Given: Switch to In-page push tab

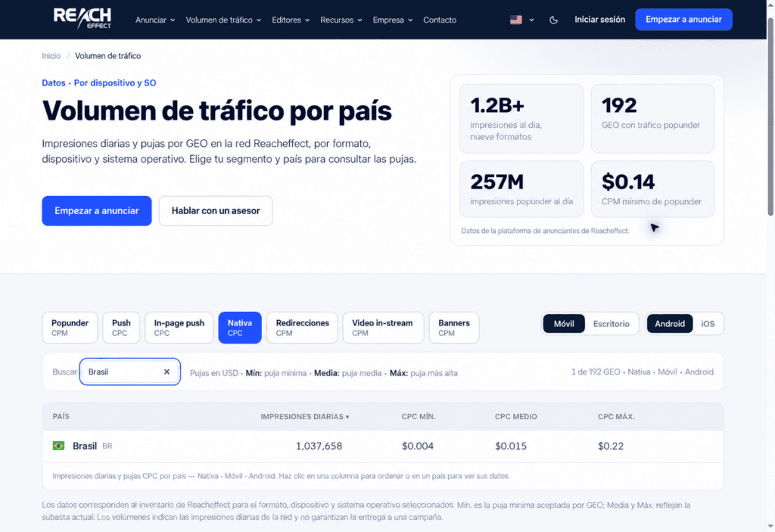Looking at the screenshot, I should coord(179,328).
